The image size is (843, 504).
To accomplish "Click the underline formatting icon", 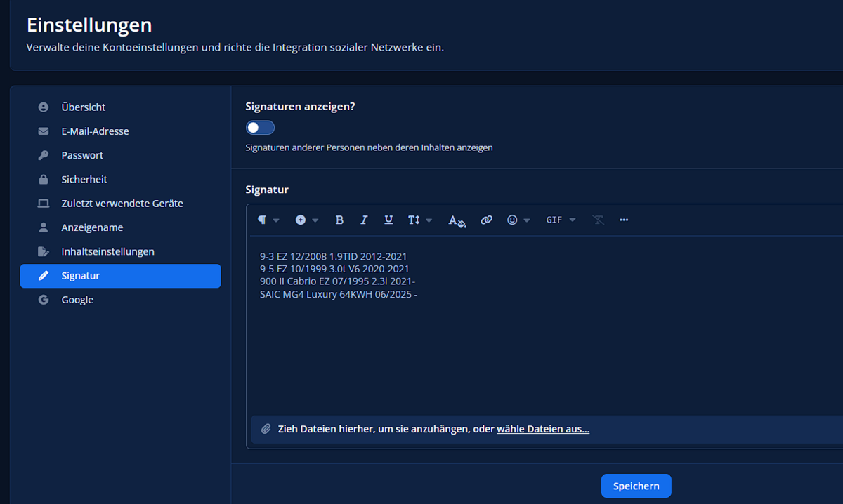I will click(388, 220).
